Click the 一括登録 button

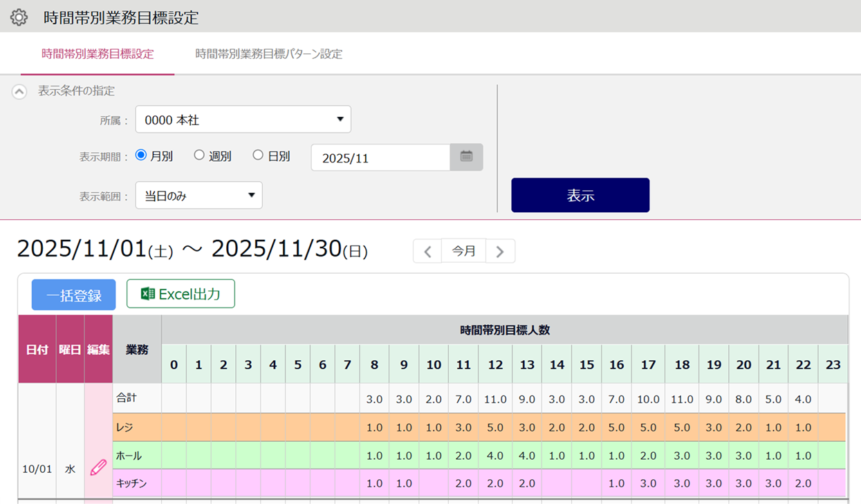(74, 295)
